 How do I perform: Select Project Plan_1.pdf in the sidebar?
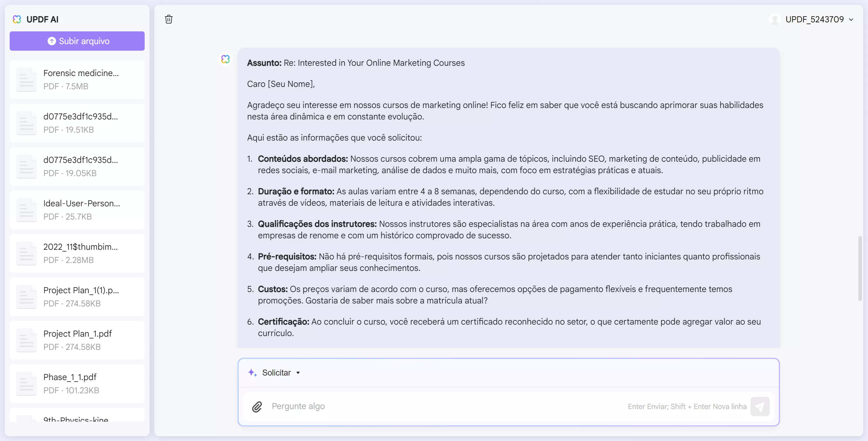(77, 340)
